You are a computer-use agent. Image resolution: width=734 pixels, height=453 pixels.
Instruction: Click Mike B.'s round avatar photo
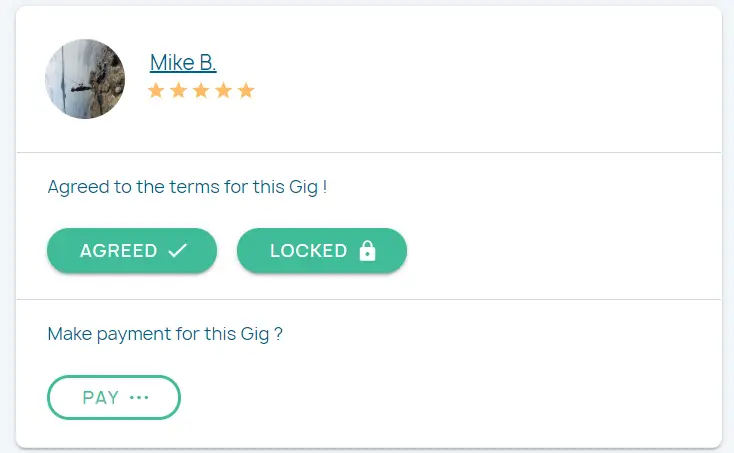click(85, 79)
